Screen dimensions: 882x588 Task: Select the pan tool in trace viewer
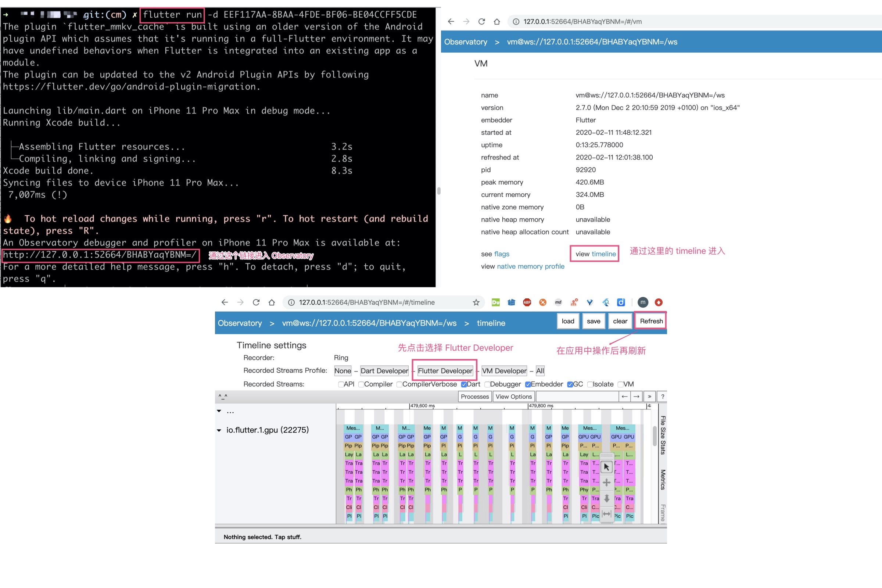point(606,483)
